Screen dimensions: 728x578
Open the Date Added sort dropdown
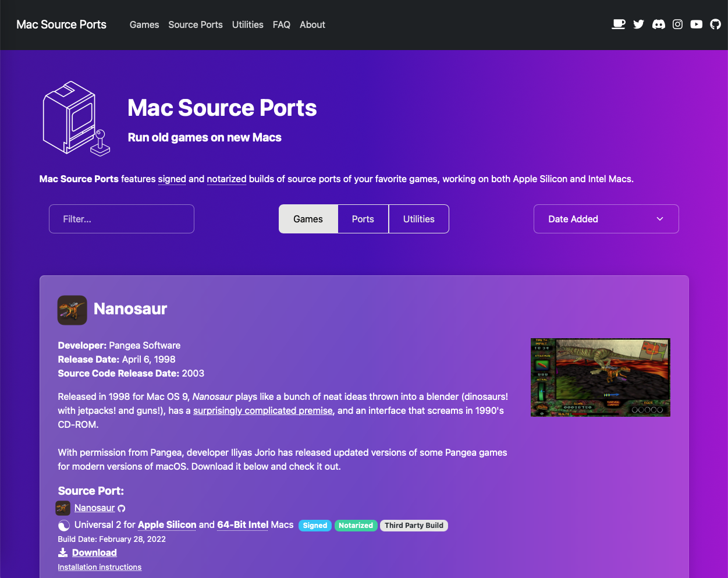[606, 219]
